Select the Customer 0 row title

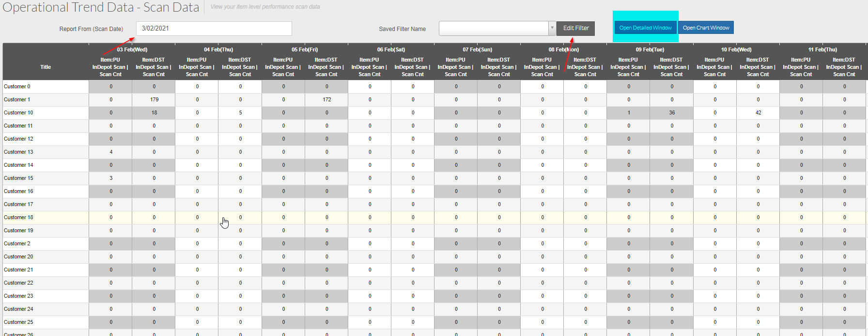17,87
